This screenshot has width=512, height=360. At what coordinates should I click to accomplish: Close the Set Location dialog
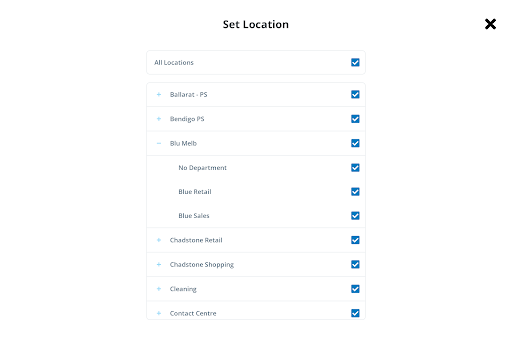(x=490, y=24)
